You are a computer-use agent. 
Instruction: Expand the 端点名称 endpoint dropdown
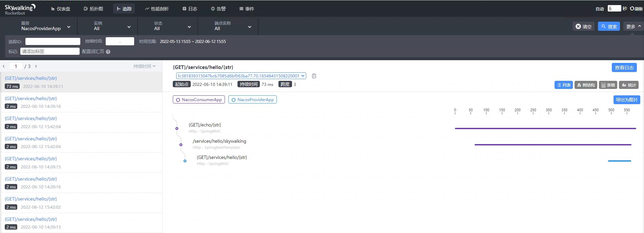pyautogui.click(x=232, y=26)
